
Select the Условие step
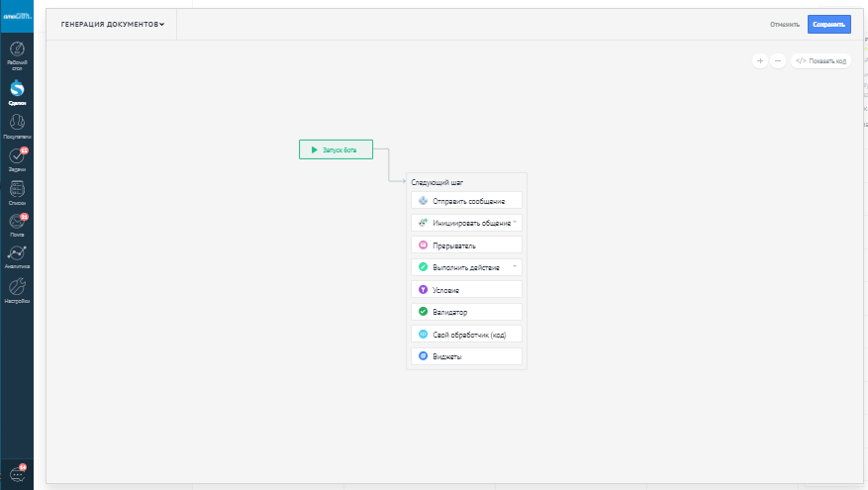[465, 290]
